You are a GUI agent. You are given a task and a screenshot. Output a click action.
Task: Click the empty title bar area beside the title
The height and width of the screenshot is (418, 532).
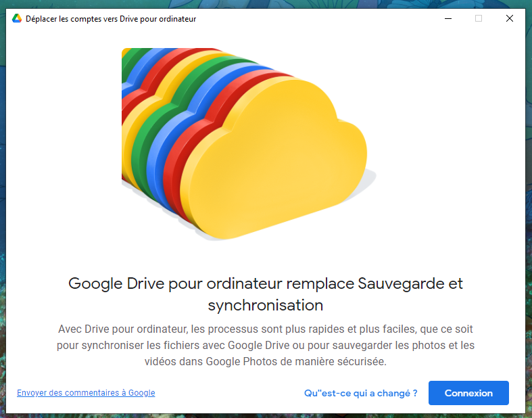304,19
